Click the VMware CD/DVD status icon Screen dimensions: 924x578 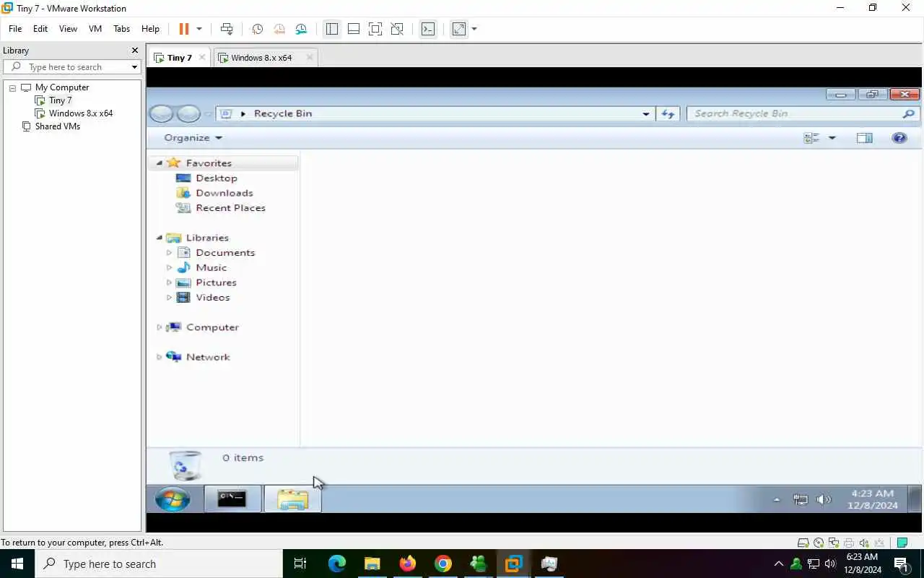click(x=819, y=543)
